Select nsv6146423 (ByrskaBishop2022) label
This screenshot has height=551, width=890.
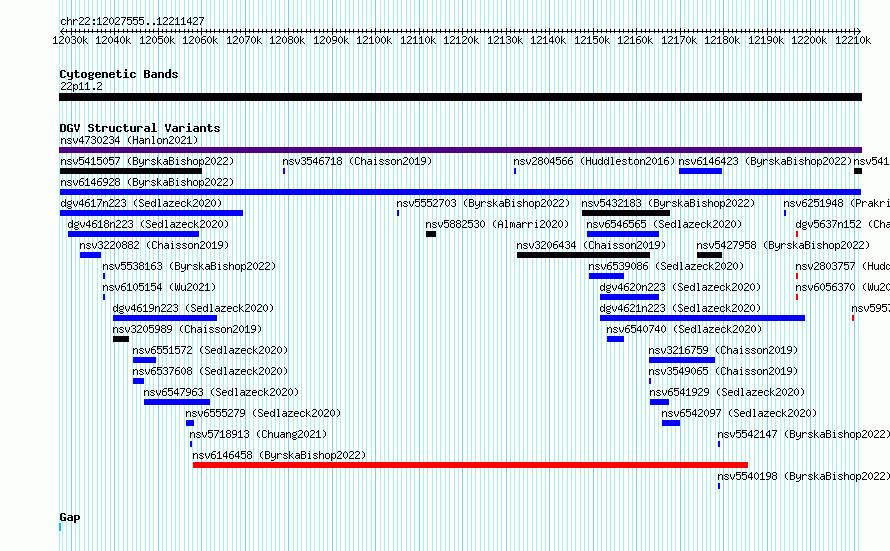click(x=765, y=161)
